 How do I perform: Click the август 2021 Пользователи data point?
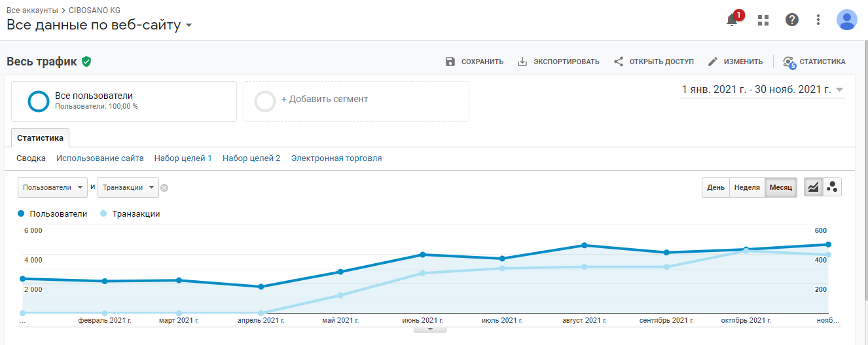point(583,245)
